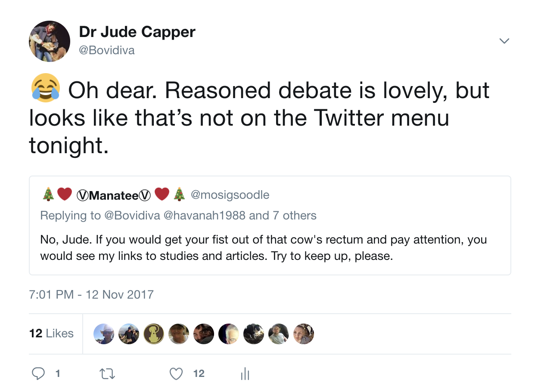This screenshot has height=392, width=541.
Task: Select the last liker avatar in row
Action: [304, 334]
